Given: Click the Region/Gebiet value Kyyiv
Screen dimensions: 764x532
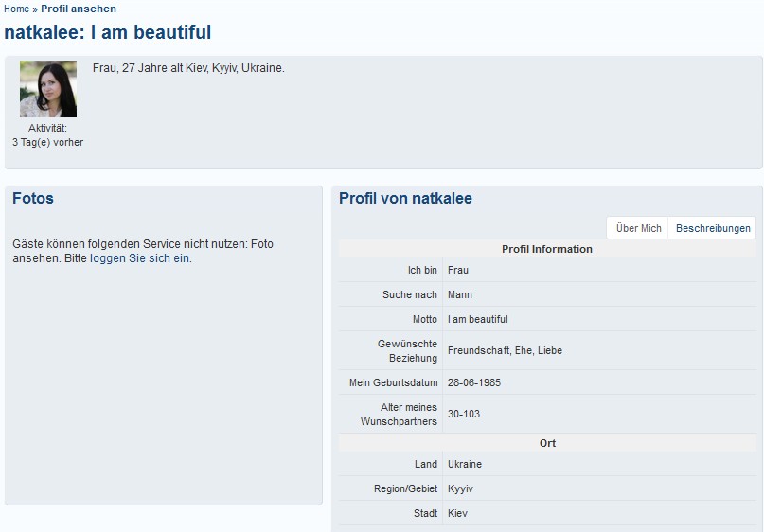Looking at the screenshot, I should 460,488.
